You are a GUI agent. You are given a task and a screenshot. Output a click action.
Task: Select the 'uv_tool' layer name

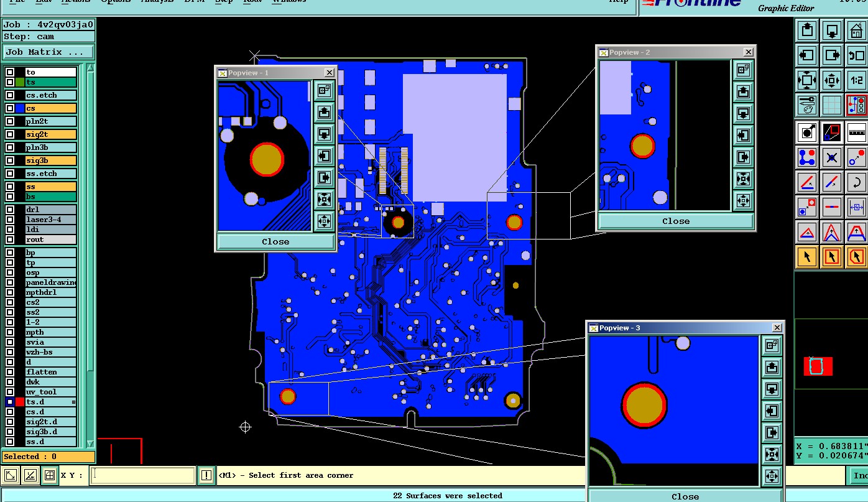point(50,392)
